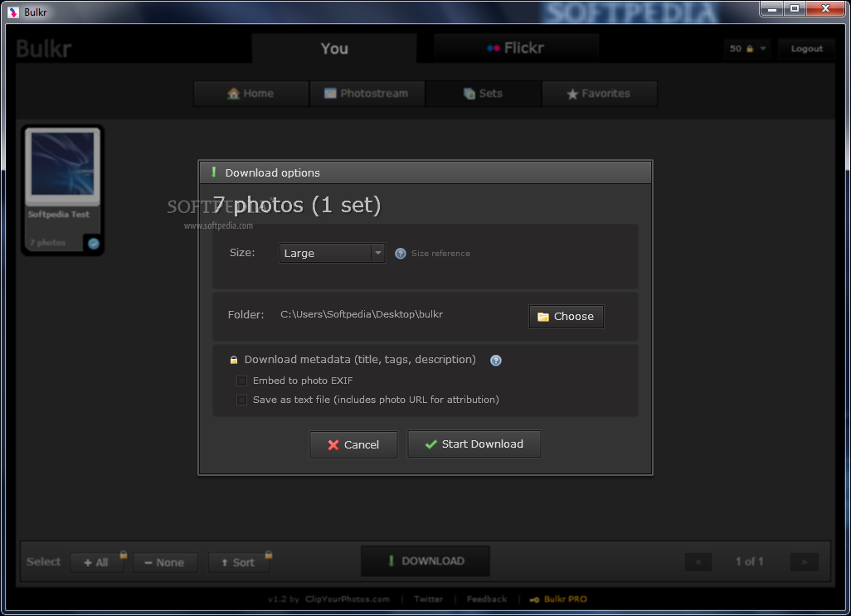Minimize the Bulkr window

click(x=771, y=8)
